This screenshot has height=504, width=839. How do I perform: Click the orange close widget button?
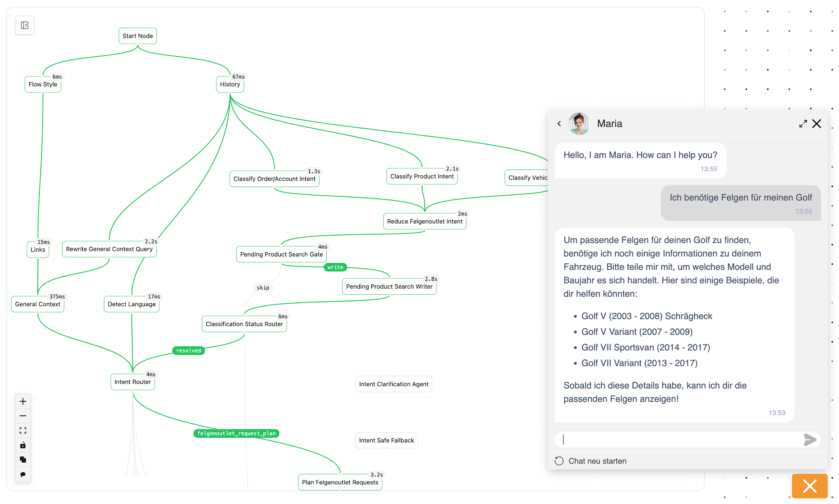[810, 486]
